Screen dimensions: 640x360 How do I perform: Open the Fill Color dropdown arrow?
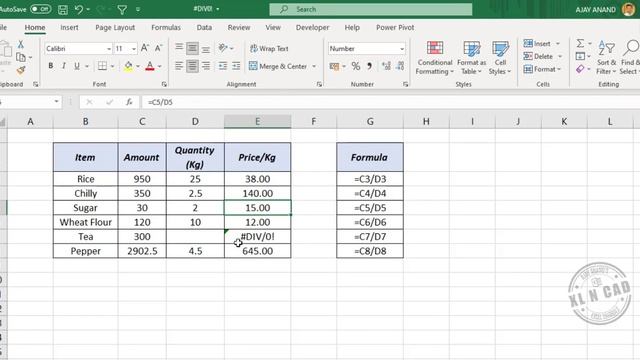click(x=138, y=66)
